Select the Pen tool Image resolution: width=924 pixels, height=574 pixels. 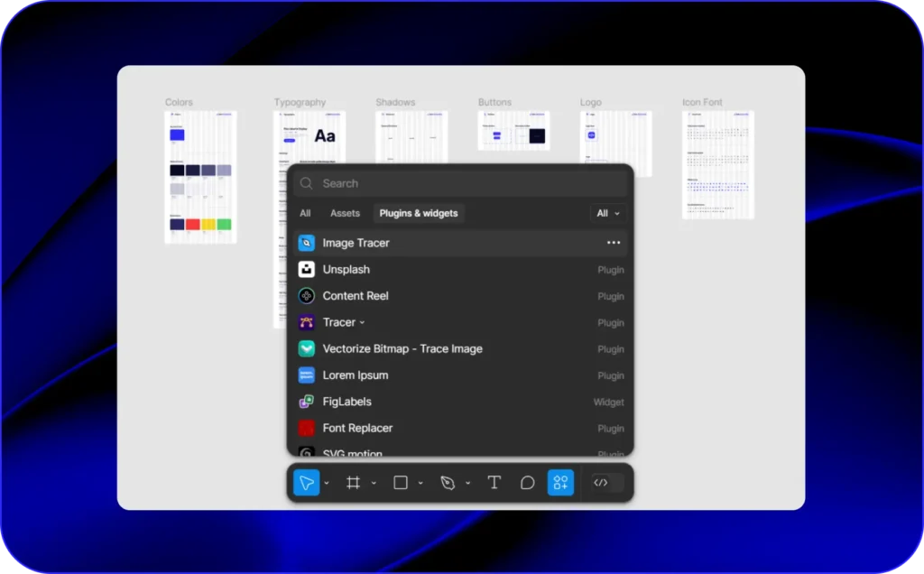pos(448,483)
